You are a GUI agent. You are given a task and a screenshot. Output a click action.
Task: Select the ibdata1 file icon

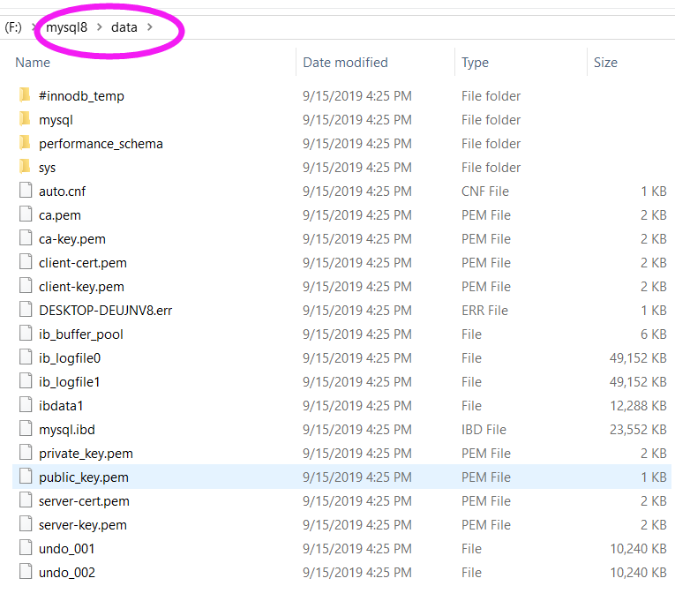[x=24, y=405]
